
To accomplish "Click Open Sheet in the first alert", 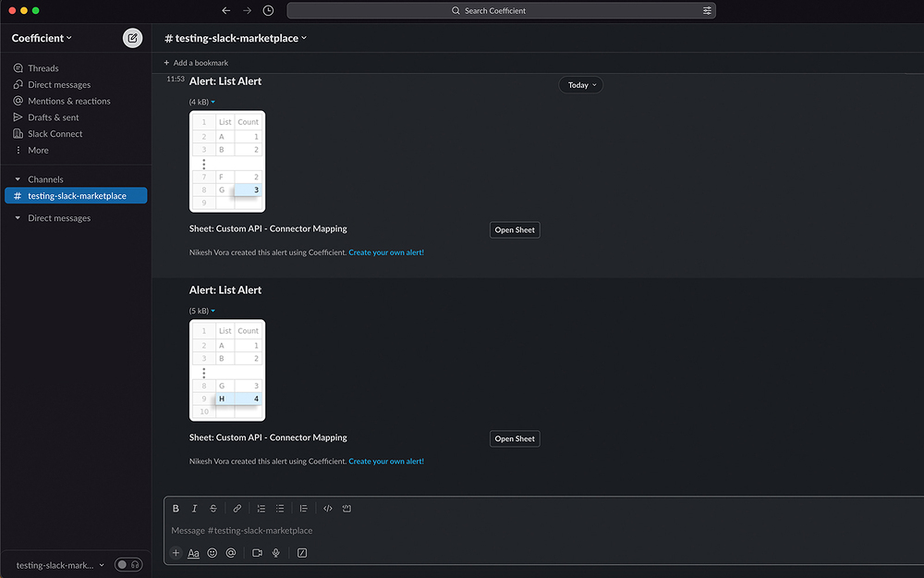I will [515, 230].
